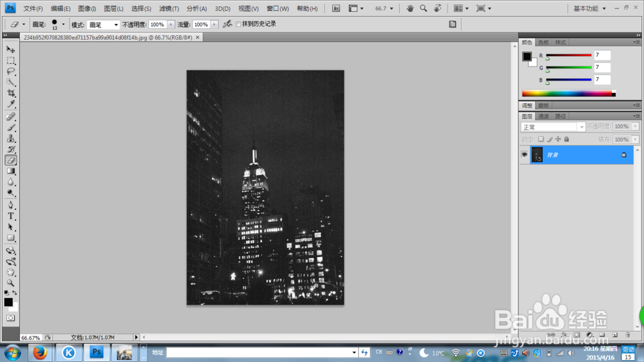Toggle lock position
The height and width of the screenshot is (362, 644).
coord(558,139)
